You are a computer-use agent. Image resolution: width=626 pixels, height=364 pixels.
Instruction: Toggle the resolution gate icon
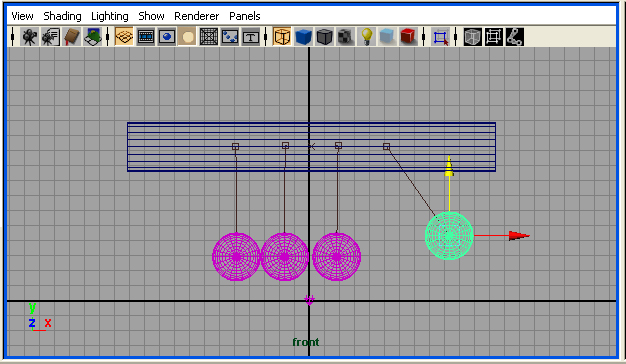pyautogui.click(x=166, y=37)
